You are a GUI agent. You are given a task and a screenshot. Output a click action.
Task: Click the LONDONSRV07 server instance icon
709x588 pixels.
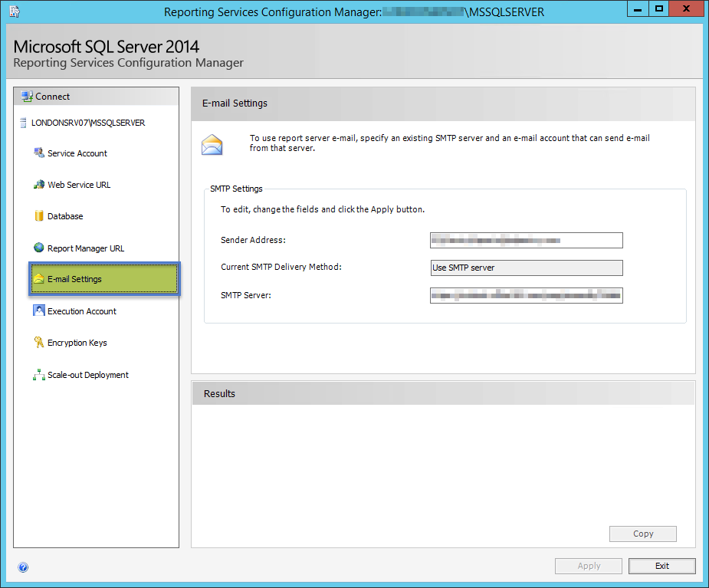tap(23, 123)
